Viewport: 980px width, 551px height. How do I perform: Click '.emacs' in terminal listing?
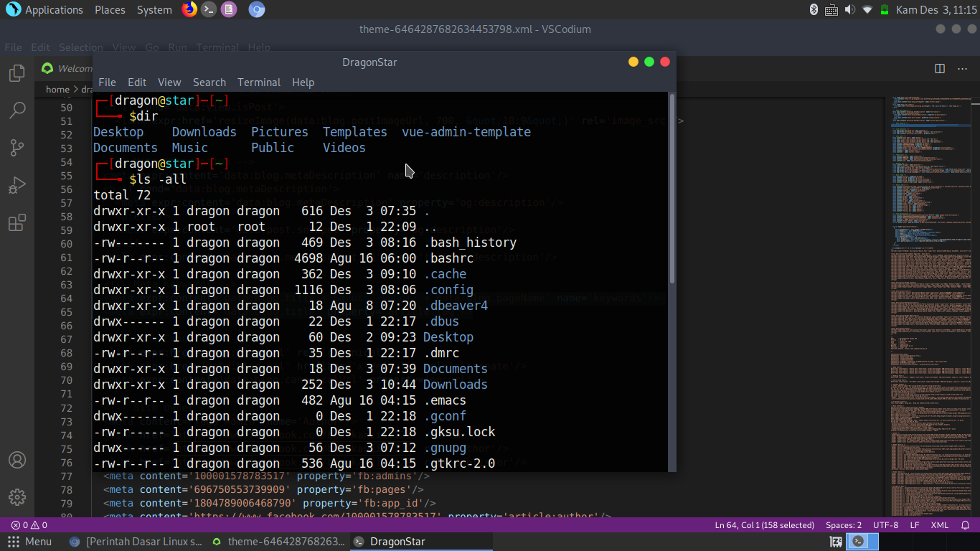pyautogui.click(x=445, y=400)
